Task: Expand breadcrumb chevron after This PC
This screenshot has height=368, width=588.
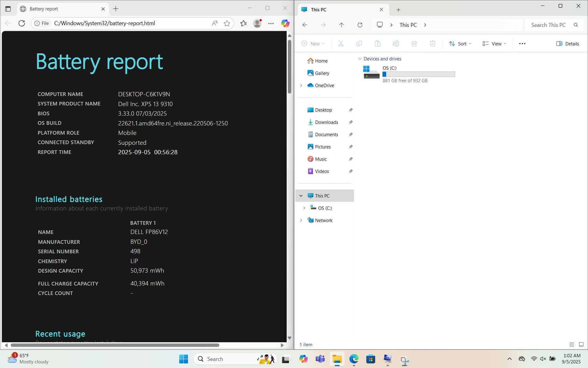Action: (425, 25)
